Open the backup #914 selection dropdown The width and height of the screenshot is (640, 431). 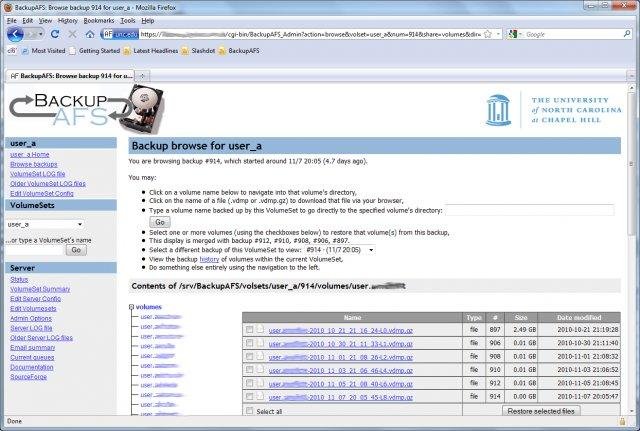[340, 250]
